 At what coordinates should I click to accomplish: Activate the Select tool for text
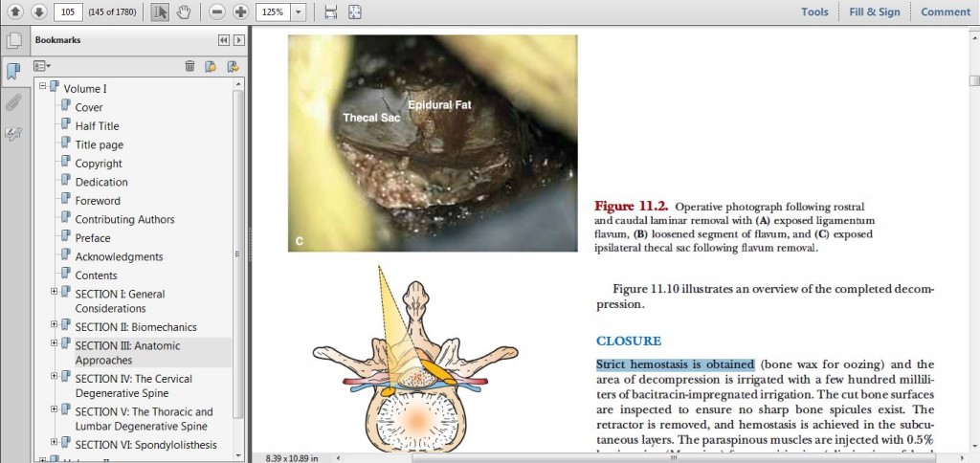click(x=160, y=11)
